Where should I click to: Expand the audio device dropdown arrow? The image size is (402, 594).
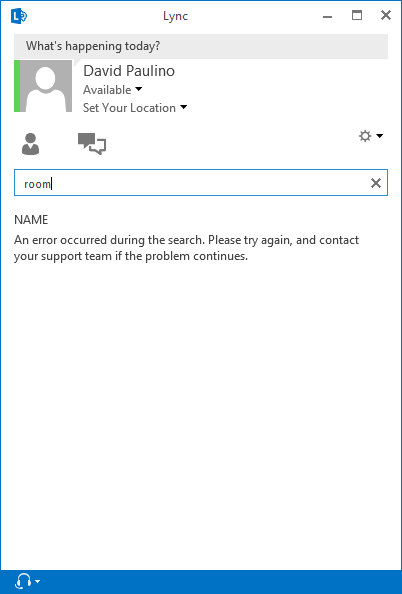point(37,581)
